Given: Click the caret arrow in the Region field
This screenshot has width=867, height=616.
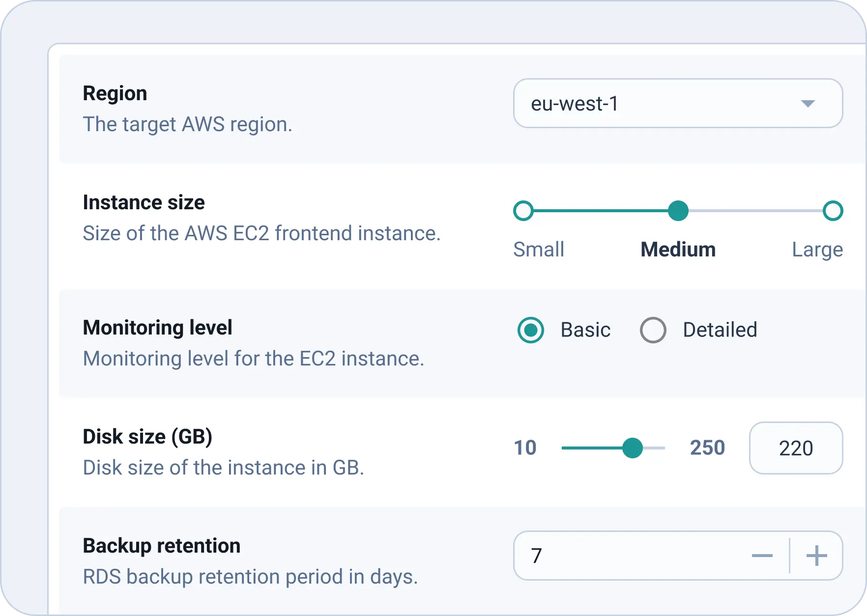Looking at the screenshot, I should point(808,104).
